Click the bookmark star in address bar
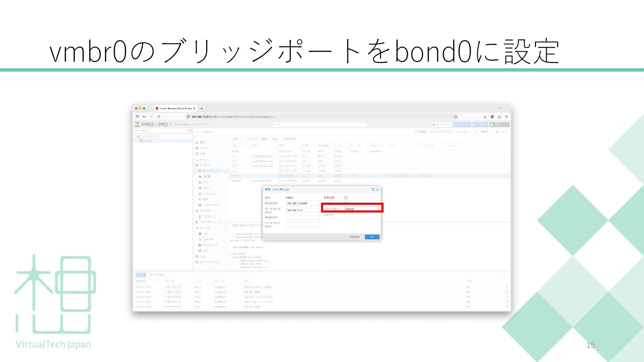Viewport: 644px width, 362px height. point(455,117)
